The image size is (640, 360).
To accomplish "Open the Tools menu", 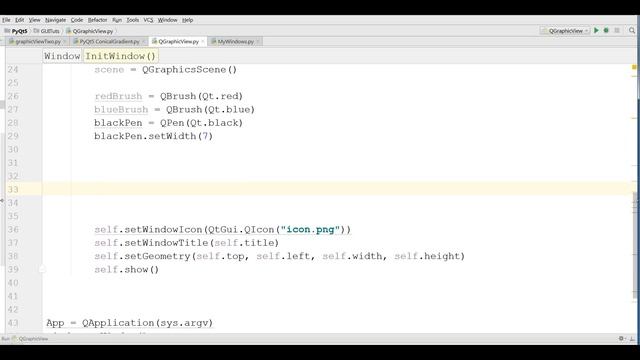I will click(x=133, y=20).
